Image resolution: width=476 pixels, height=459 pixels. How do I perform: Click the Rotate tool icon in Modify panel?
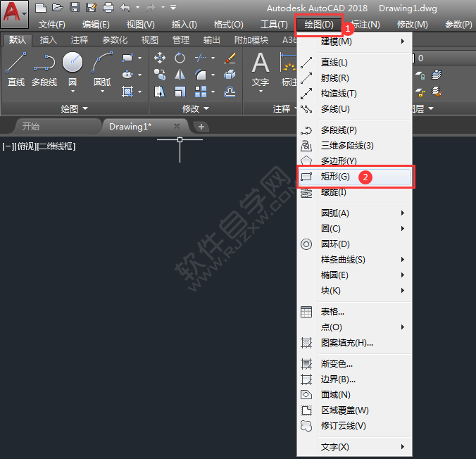click(180, 58)
